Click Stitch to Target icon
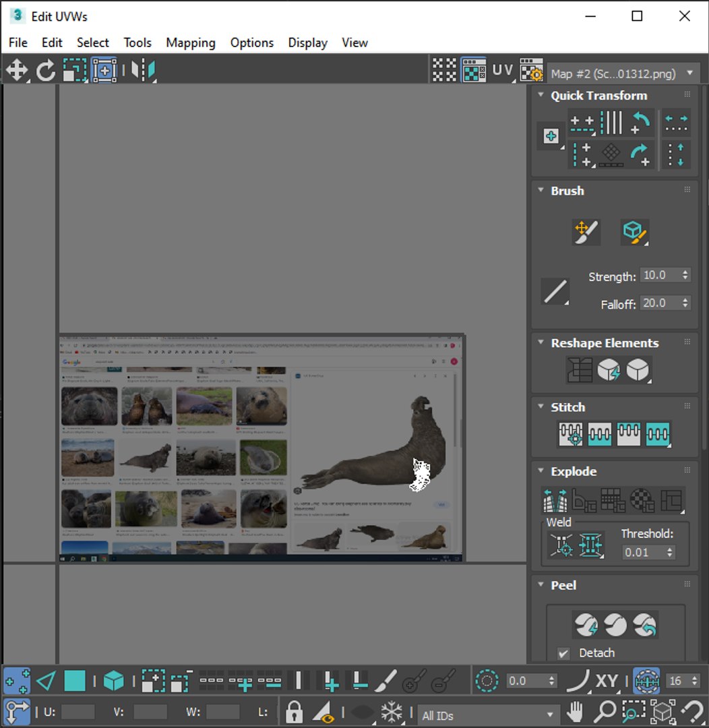The width and height of the screenshot is (709, 728). [571, 434]
